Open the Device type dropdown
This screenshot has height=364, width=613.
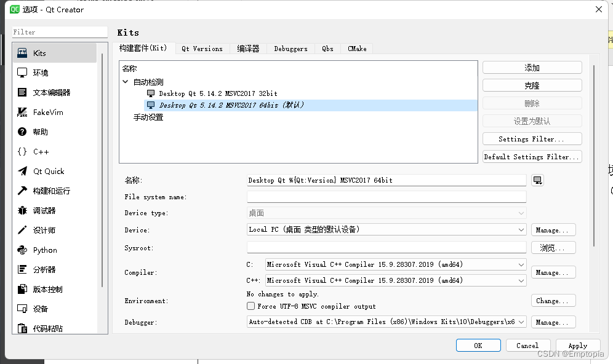387,213
